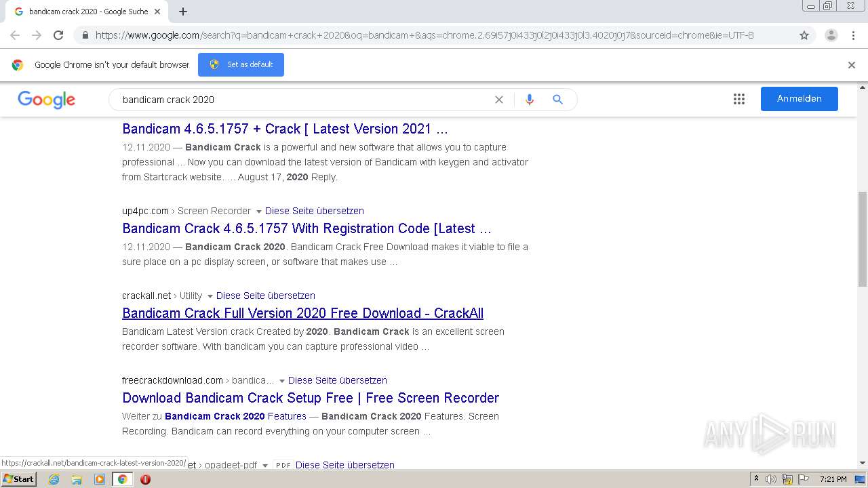Show hidden tray icons arrow

756,479
